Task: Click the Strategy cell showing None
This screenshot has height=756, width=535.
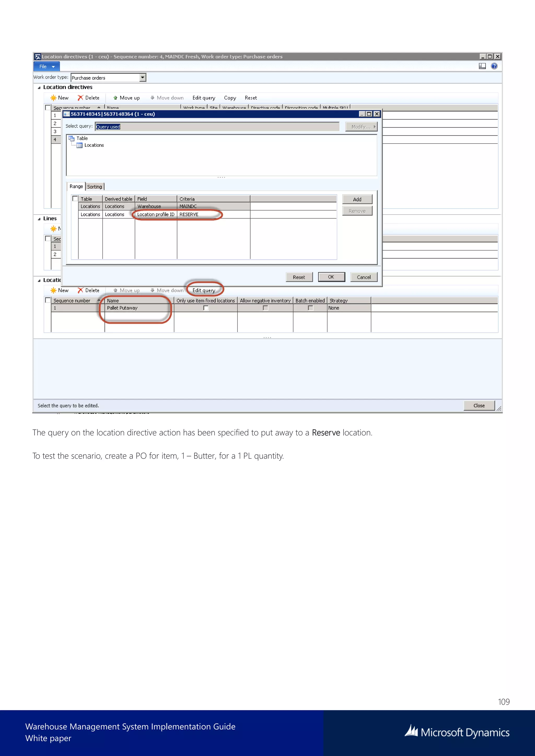Action: click(x=349, y=308)
